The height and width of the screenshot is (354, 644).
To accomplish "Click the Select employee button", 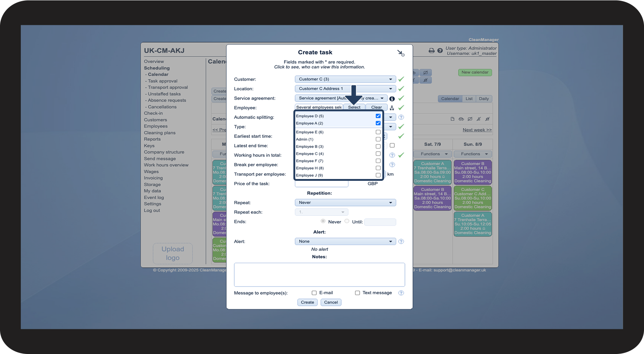I will [354, 108].
